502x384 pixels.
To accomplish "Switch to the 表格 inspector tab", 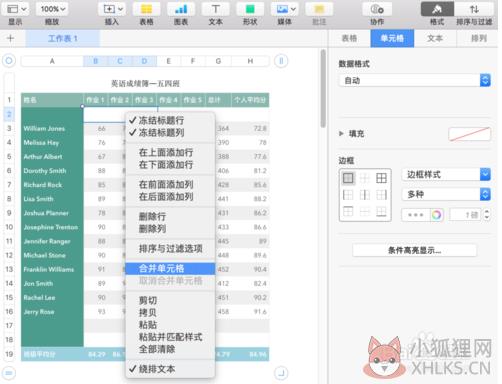I will coord(349,38).
